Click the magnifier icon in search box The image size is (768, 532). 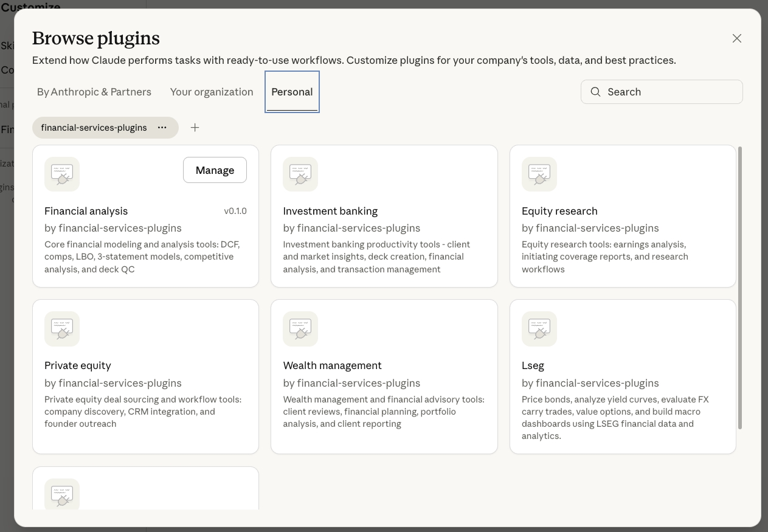[x=596, y=92]
